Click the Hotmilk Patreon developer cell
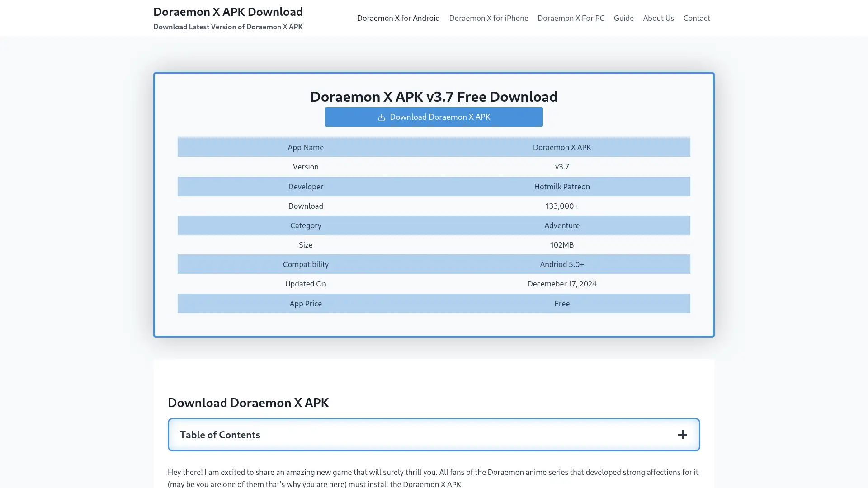868x488 pixels. tap(562, 186)
